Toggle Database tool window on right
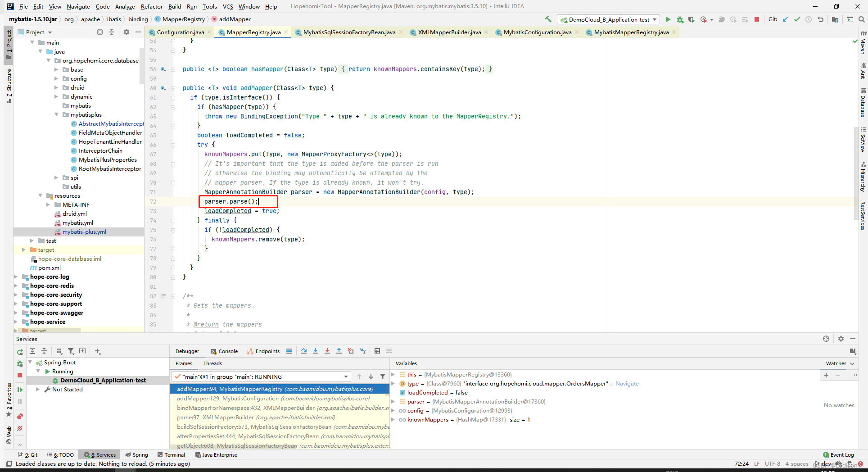 point(863,103)
